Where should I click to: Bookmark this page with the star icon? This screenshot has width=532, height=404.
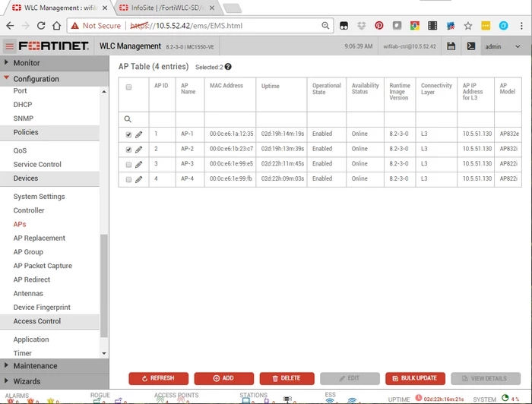click(x=468, y=26)
